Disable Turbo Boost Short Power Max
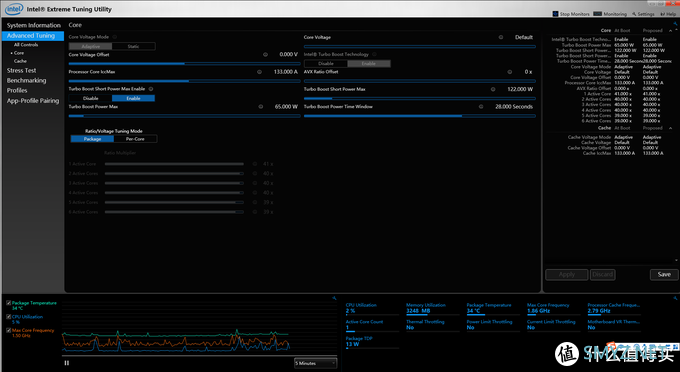The width and height of the screenshot is (680, 372). 91,98
